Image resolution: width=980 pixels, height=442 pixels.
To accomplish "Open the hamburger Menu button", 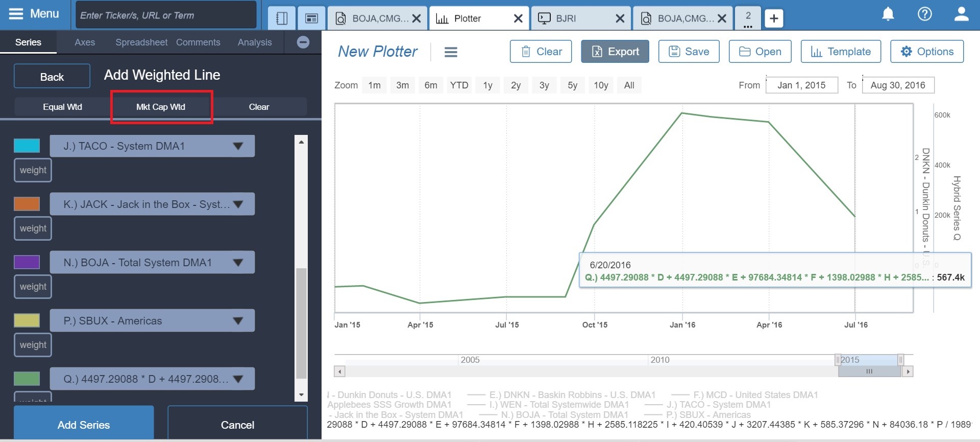I will point(34,14).
